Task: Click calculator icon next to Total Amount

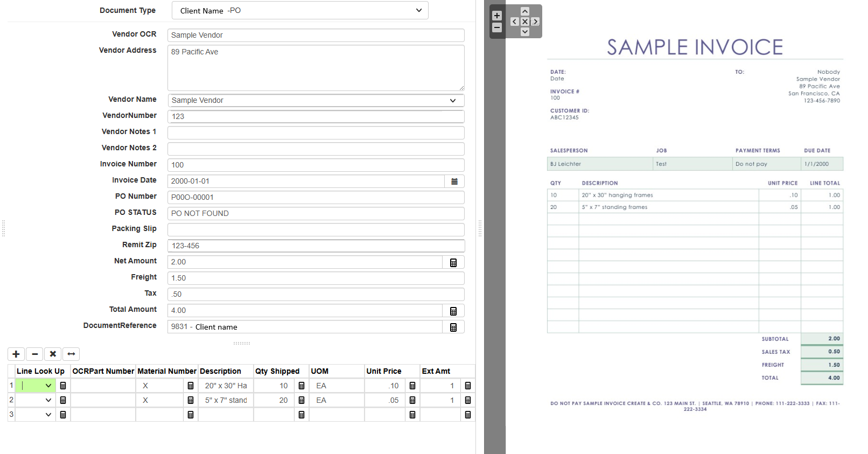Action: click(x=453, y=311)
